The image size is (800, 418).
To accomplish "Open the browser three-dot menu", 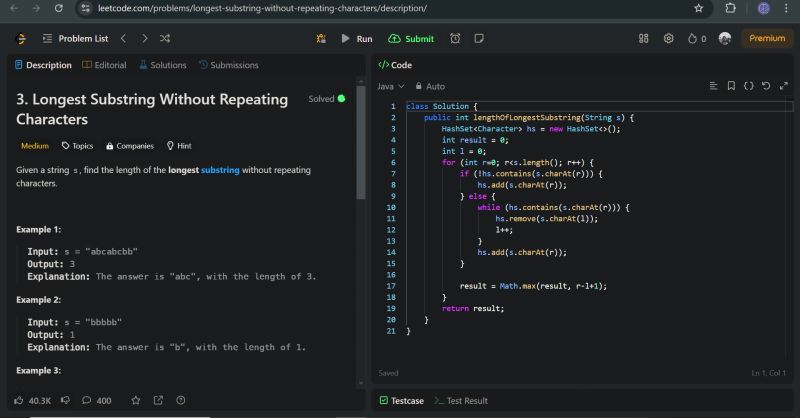I will pyautogui.click(x=786, y=8).
